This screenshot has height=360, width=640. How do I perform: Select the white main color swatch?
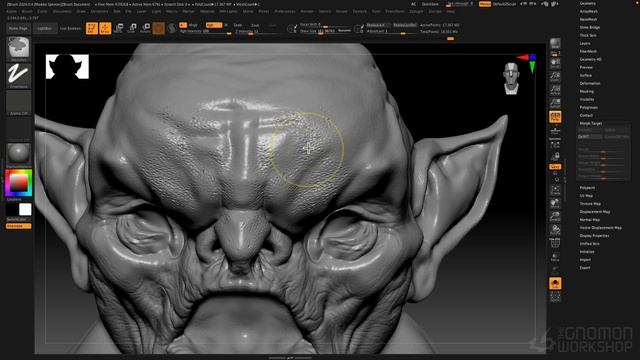click(x=25, y=209)
